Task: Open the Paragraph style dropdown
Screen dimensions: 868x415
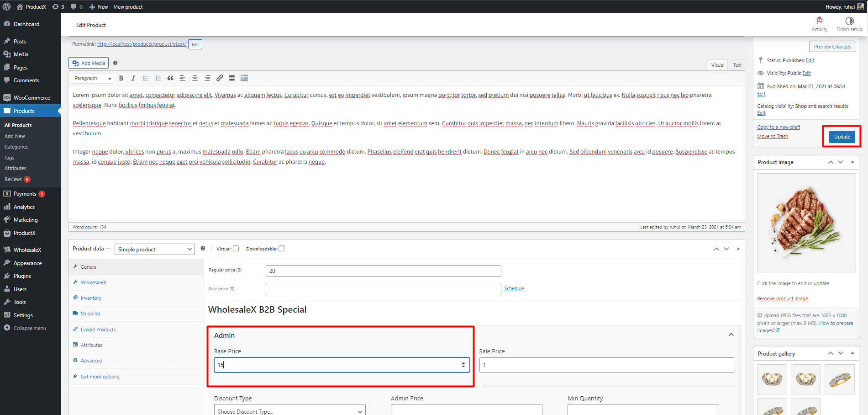Action: coord(92,78)
